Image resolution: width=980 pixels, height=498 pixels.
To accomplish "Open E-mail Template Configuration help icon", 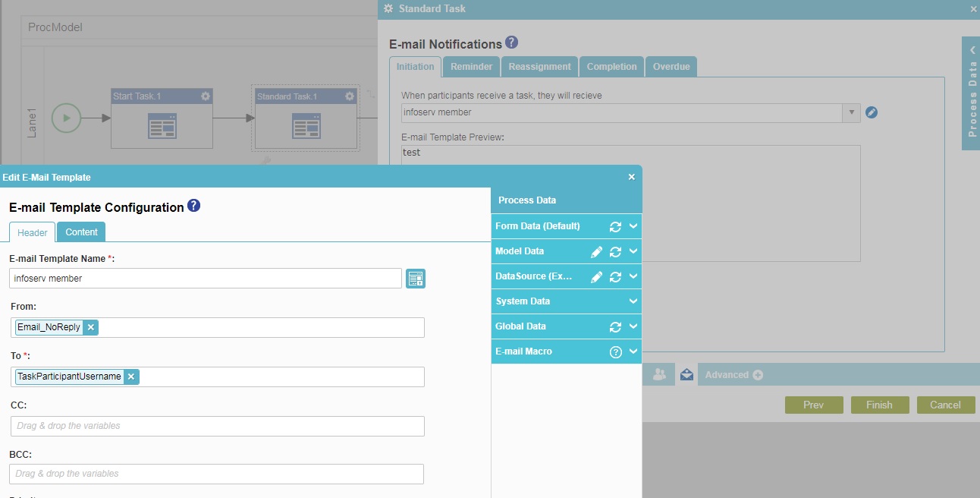I will (193, 206).
